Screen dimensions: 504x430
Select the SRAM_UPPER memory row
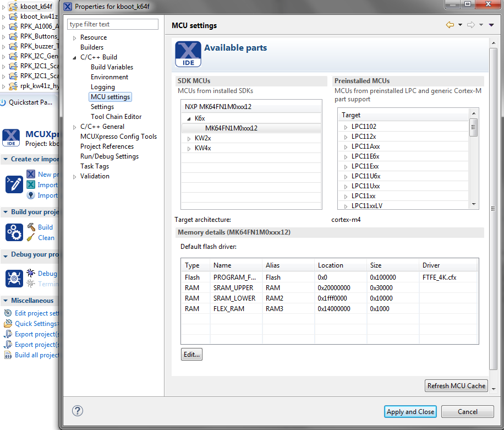coord(330,287)
